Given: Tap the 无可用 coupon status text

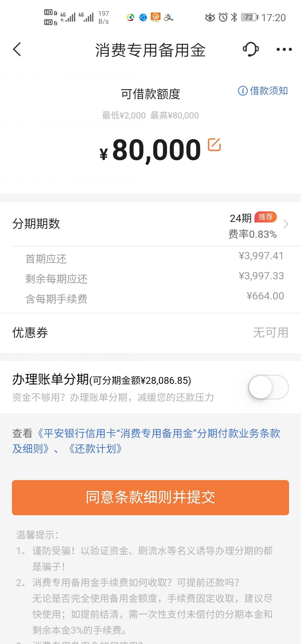Looking at the screenshot, I should click(x=270, y=333).
